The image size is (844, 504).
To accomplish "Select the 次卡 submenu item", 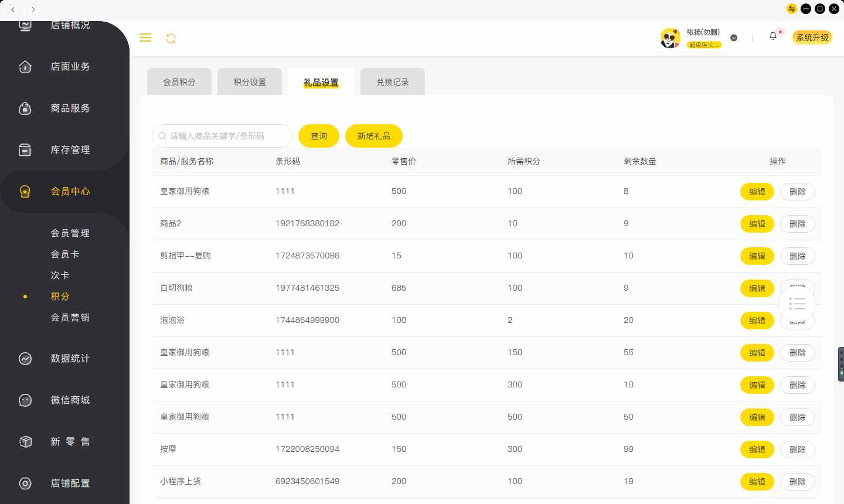I will (x=60, y=275).
